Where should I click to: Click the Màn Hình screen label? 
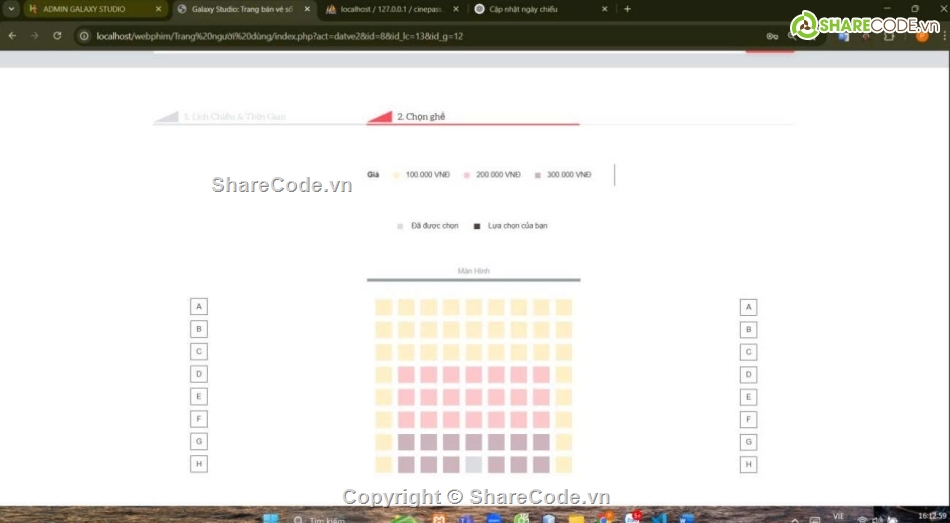474,271
